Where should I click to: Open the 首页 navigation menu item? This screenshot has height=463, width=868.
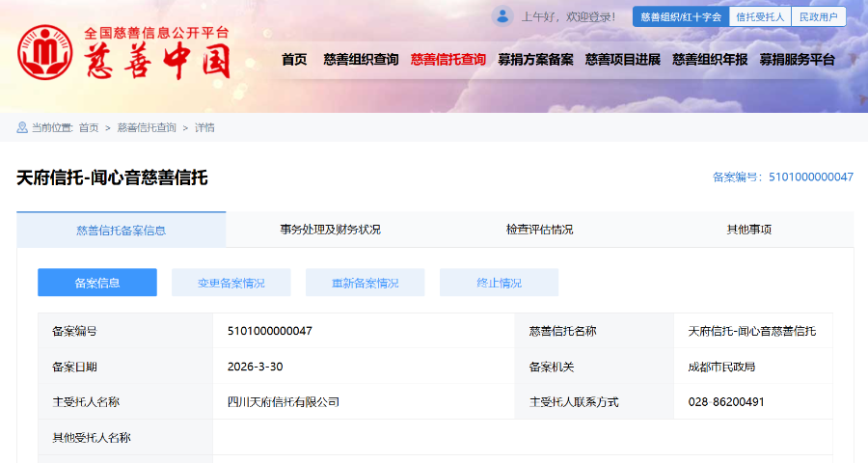pyautogui.click(x=294, y=60)
